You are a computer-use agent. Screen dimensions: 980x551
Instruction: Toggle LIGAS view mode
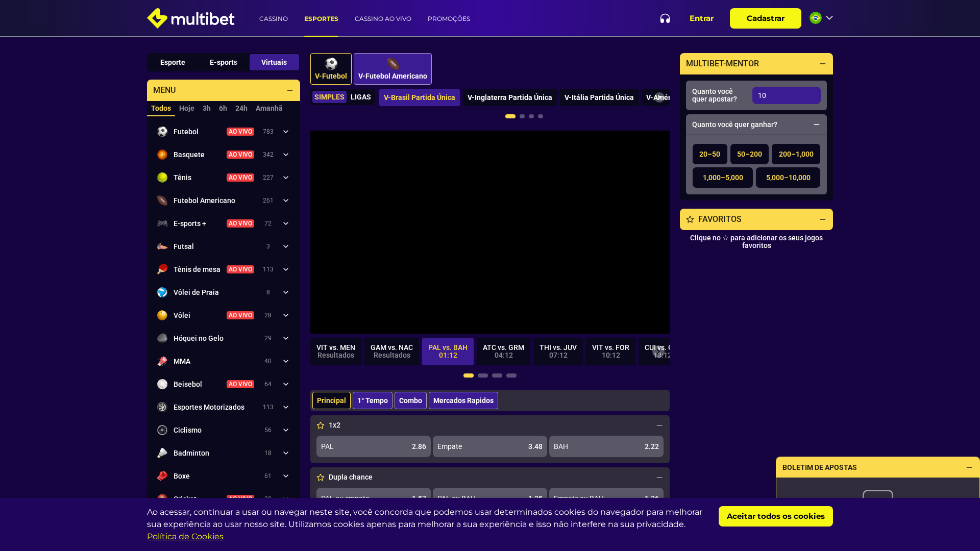[361, 97]
